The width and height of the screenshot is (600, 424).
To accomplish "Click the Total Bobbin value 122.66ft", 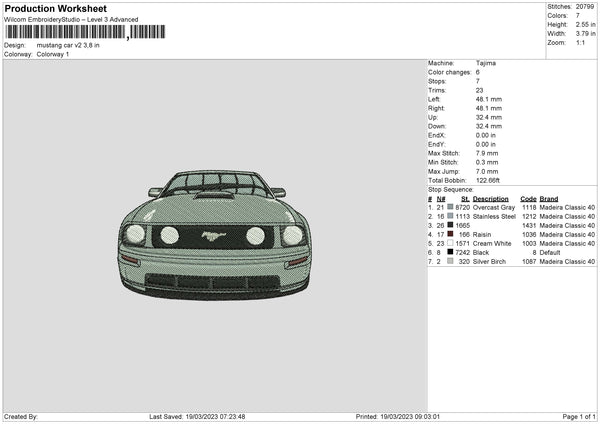I will 488,180.
